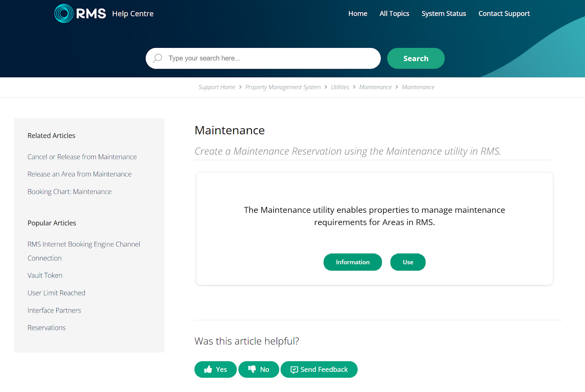Screen dimensions: 585x392
Task: Click the thumbs-up Yes button
Action: tap(215, 369)
